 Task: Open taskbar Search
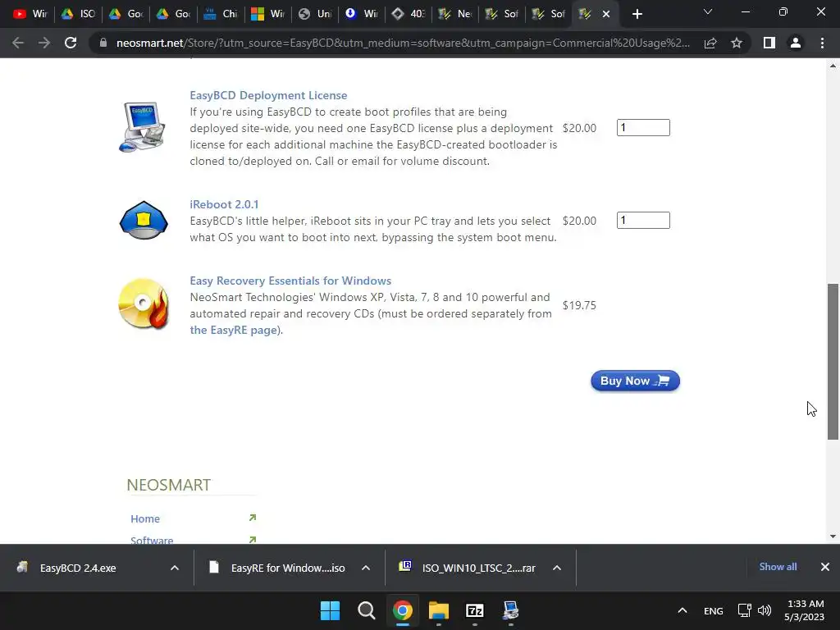click(x=367, y=610)
